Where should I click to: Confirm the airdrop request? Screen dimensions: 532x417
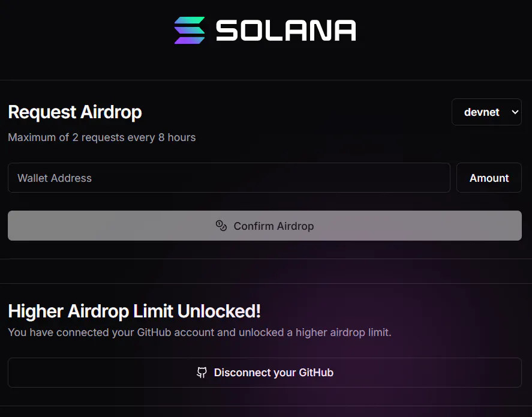click(x=265, y=226)
